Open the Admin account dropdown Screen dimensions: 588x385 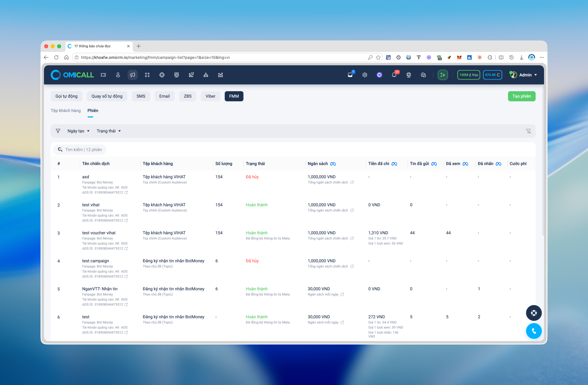pyautogui.click(x=523, y=75)
